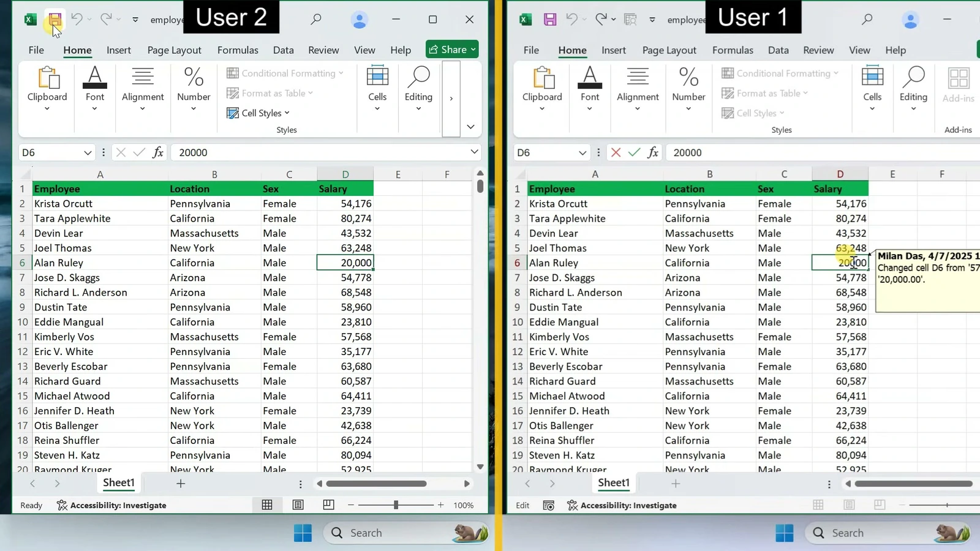980x551 pixels.
Task: Click macro record icon in User 1 status bar
Action: (549, 505)
